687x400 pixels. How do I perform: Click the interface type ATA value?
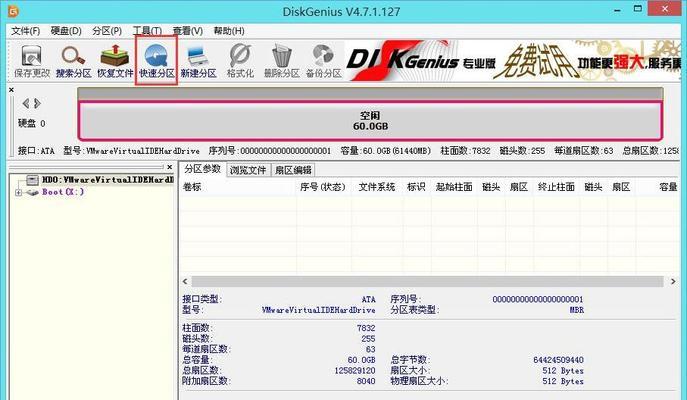(368, 299)
